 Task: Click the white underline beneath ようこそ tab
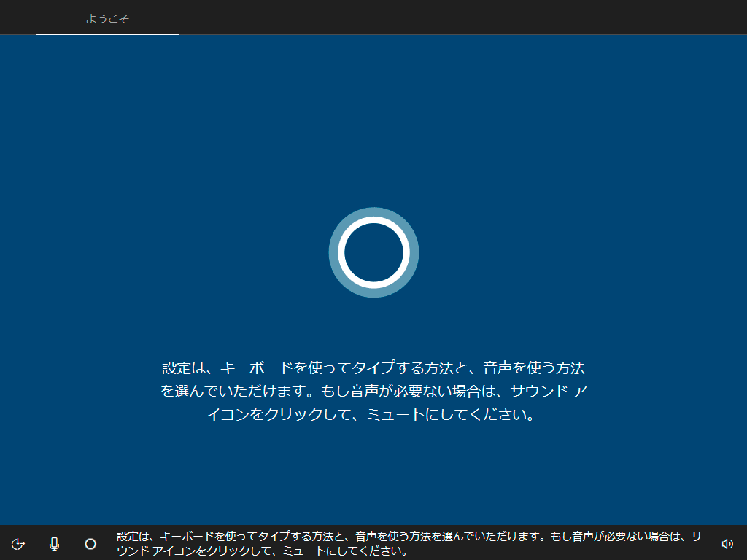pos(107,34)
